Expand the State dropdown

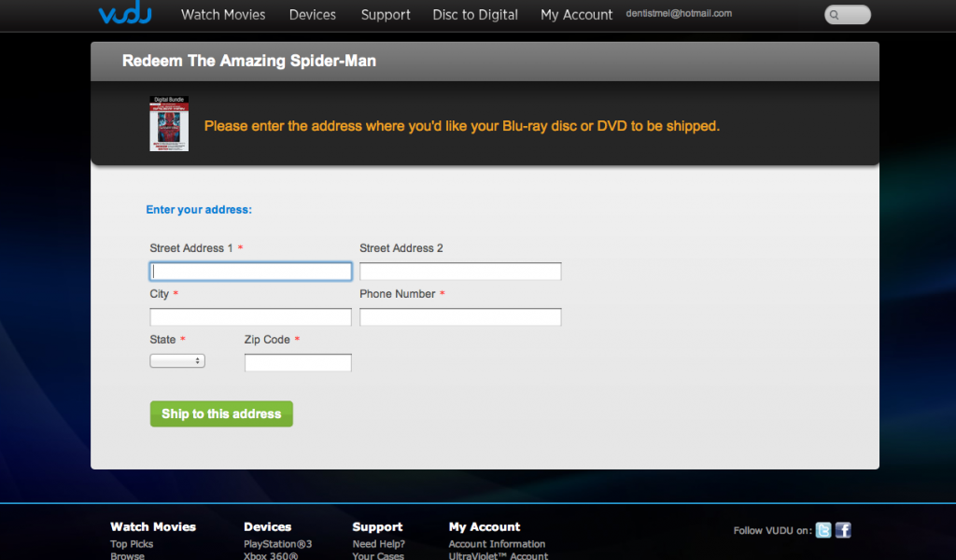click(177, 361)
